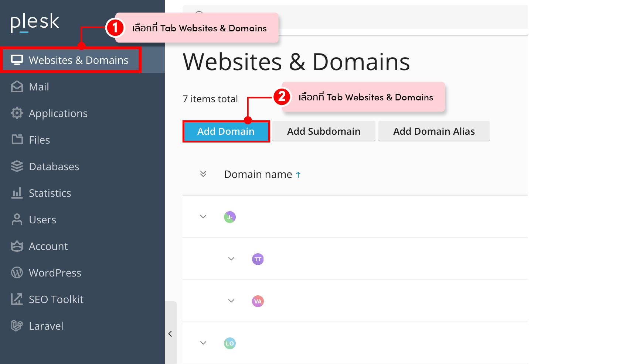This screenshot has height=364, width=619.
Task: Click the Statistics bar chart icon
Action: (17, 193)
